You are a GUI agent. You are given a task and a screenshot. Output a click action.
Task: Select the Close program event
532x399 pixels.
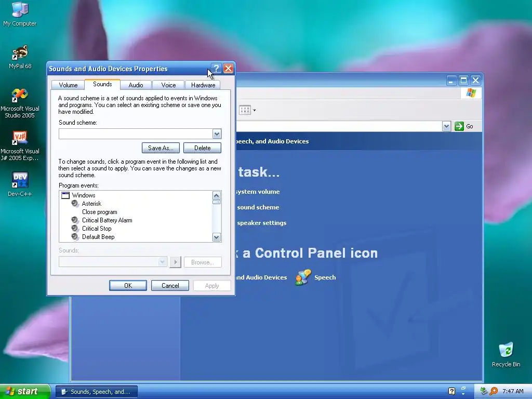pos(99,212)
